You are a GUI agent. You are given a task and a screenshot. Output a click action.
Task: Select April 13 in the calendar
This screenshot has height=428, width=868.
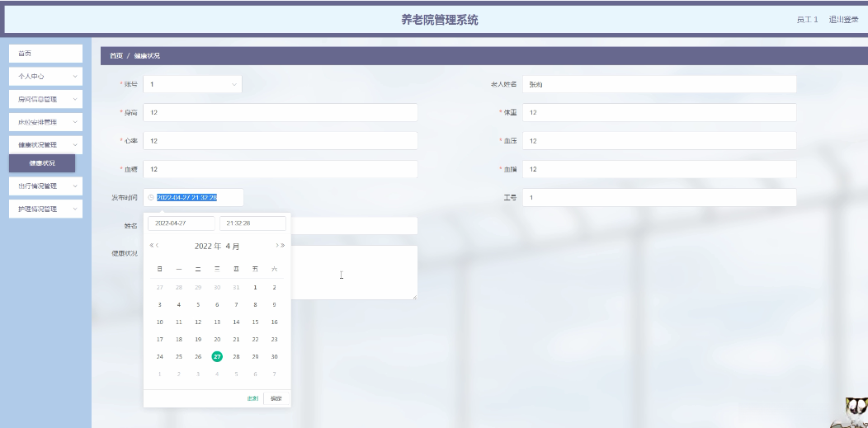[x=217, y=322]
